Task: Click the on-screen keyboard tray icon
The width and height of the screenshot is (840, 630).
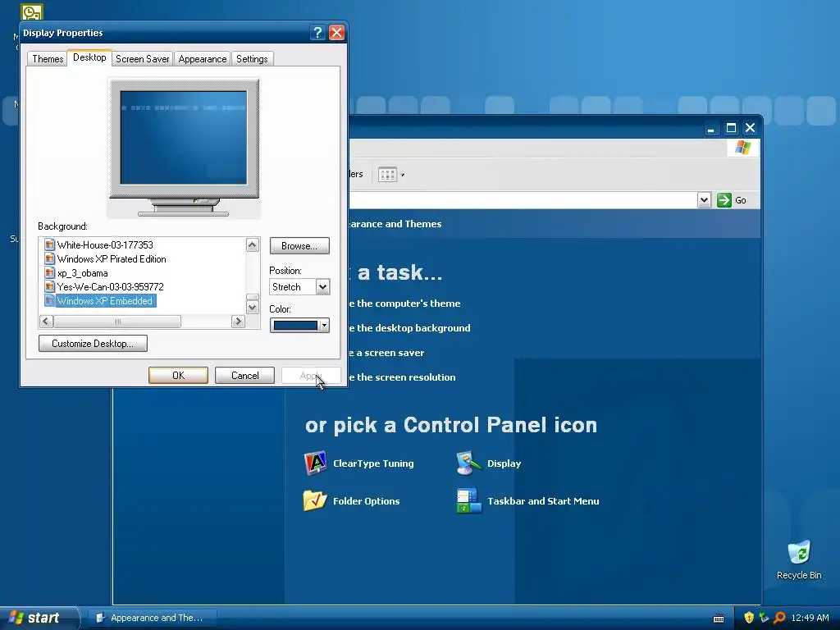Action: [719, 619]
